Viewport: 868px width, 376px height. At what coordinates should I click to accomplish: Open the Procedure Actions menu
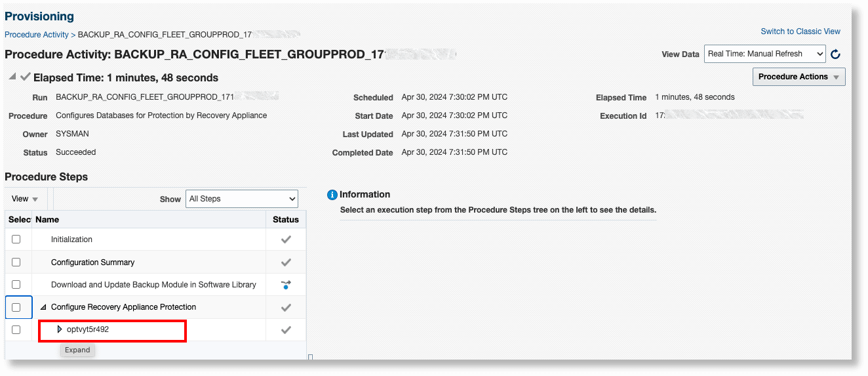pyautogui.click(x=799, y=77)
